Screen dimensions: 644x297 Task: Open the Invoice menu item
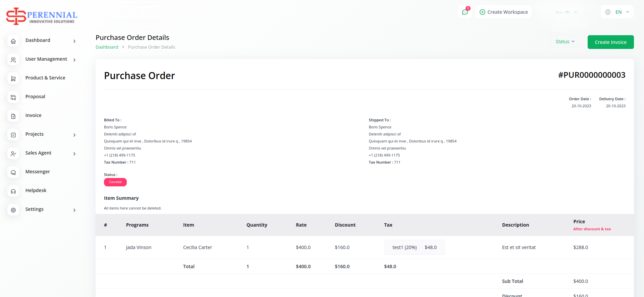coord(34,115)
